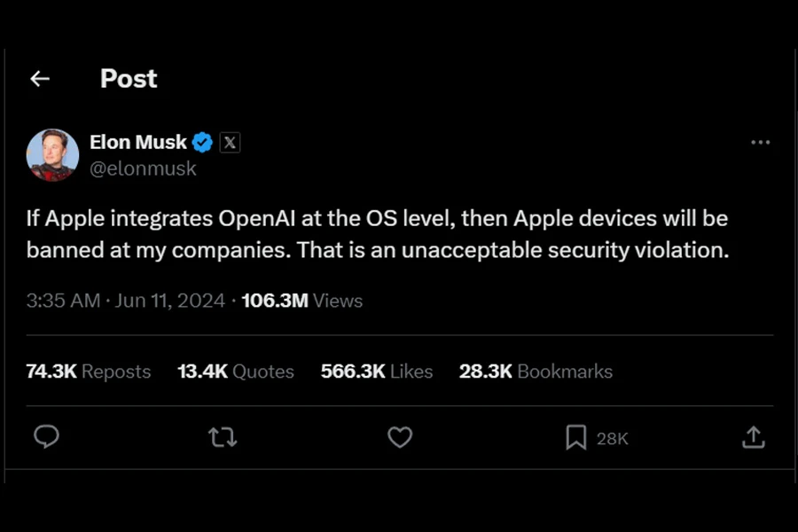Image resolution: width=798 pixels, height=532 pixels.
Task: Show the 13.4K Quotes list
Action: coord(236,372)
